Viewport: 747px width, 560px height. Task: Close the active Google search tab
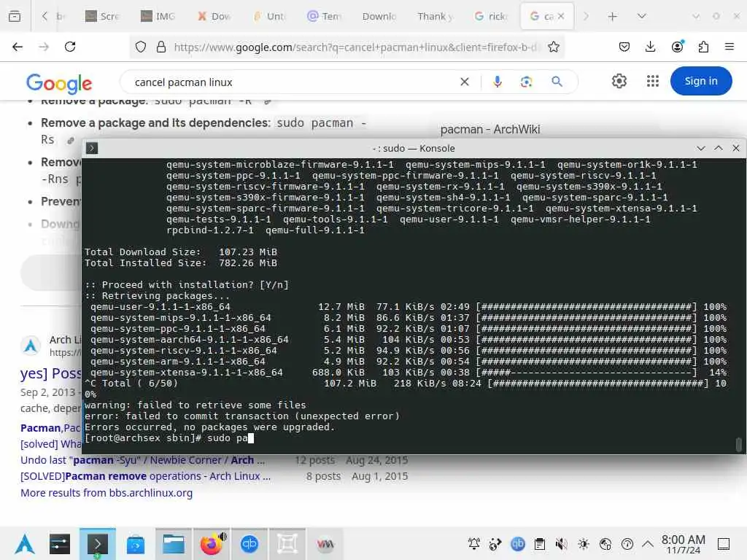pyautogui.click(x=561, y=16)
